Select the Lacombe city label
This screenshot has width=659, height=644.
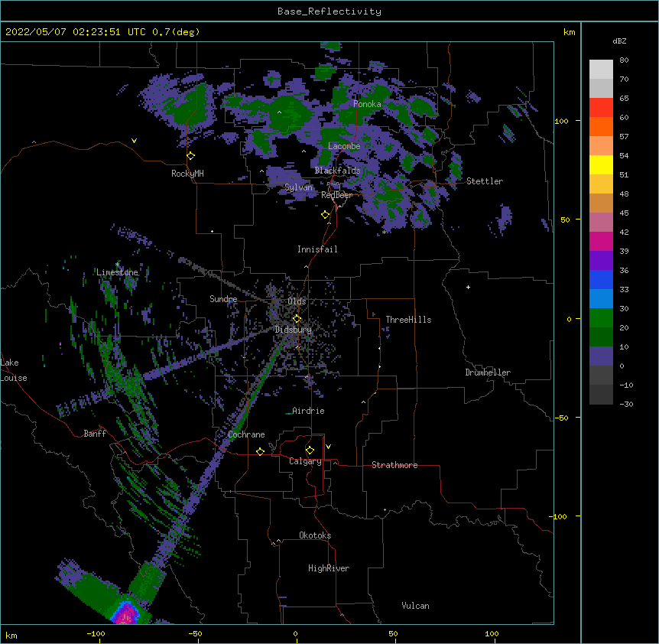tap(344, 146)
